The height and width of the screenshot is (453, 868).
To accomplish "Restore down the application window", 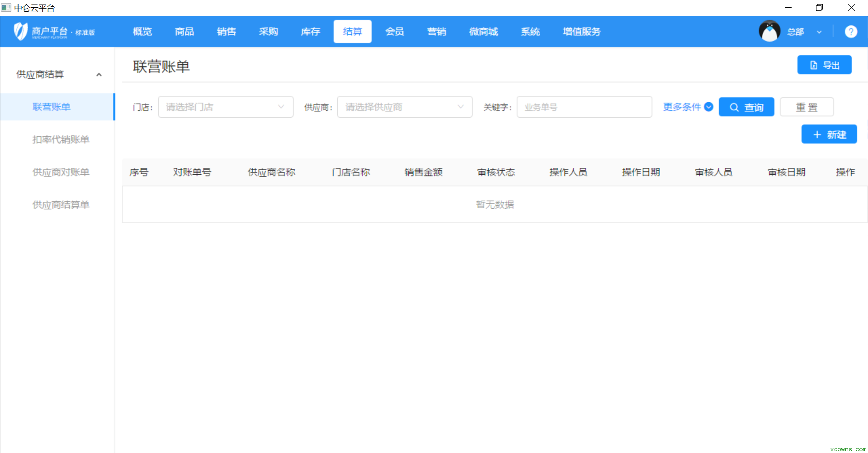I will pos(819,8).
